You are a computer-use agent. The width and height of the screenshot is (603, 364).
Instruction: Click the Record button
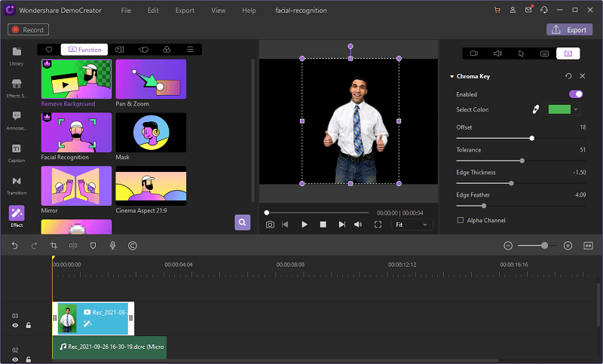[29, 30]
